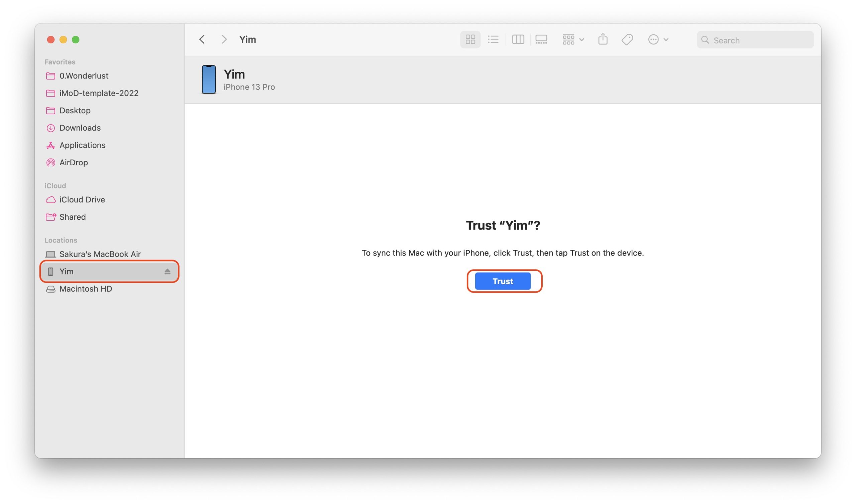Open iCloud Drive location
Image resolution: width=856 pixels, height=504 pixels.
pos(82,200)
